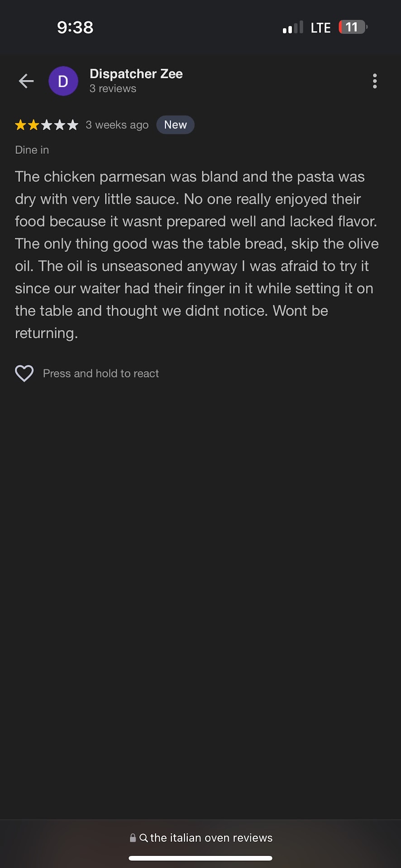The image size is (401, 868).
Task: Click the third gray star
Action: (x=47, y=125)
